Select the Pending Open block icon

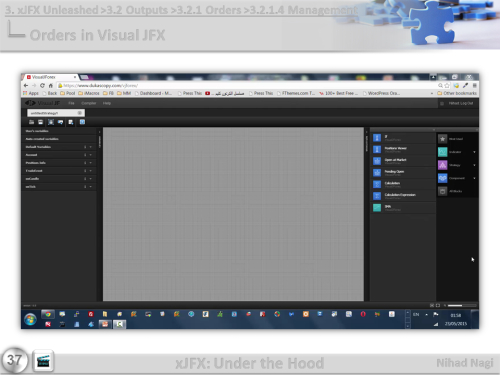pos(377,173)
